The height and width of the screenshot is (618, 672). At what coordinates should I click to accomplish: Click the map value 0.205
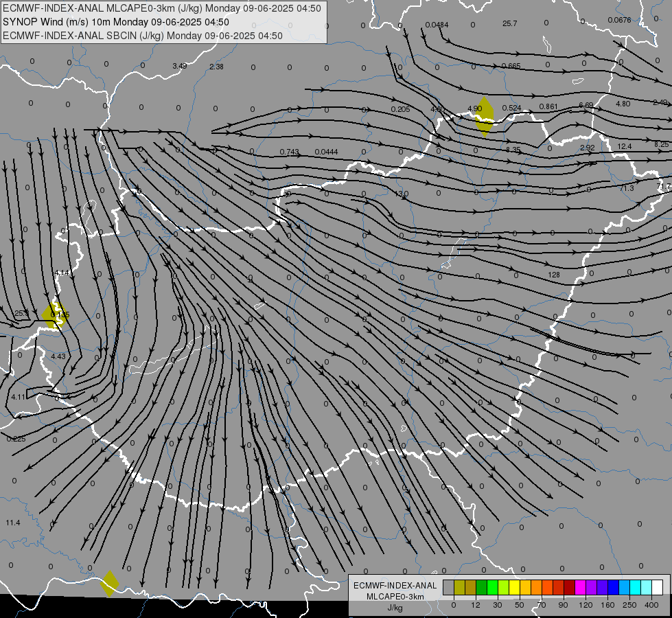pyautogui.click(x=400, y=109)
